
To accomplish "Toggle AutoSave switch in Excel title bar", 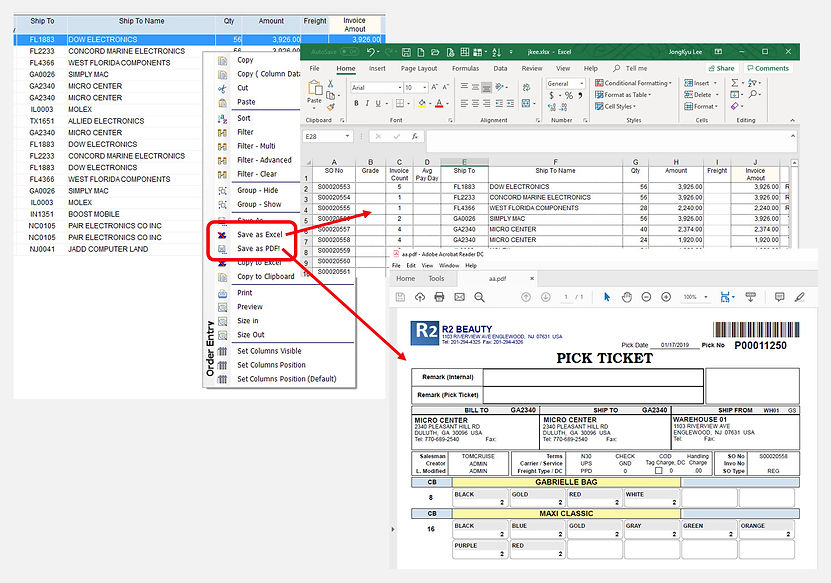I will pyautogui.click(x=349, y=52).
